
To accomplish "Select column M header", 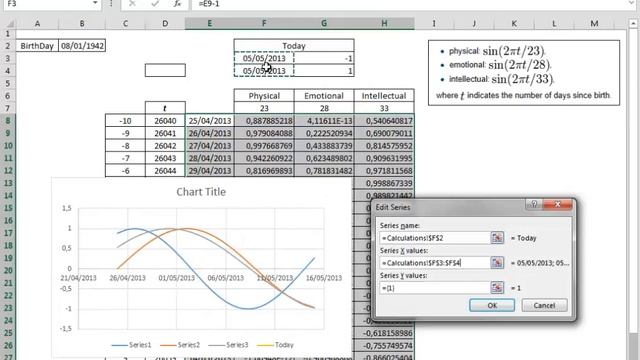I will (594, 24).
